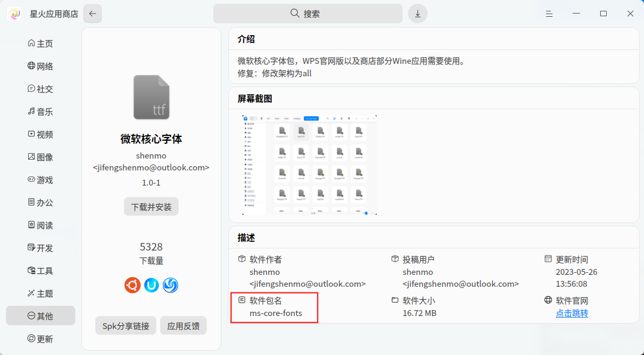Click the 微软核心字体 app title
Viewport: 644px width, 355px height.
[x=151, y=139]
